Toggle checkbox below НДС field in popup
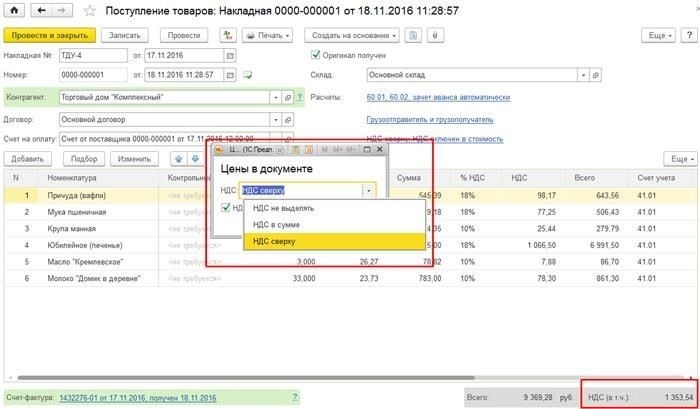Screen dimensions: 700x409 [225, 208]
